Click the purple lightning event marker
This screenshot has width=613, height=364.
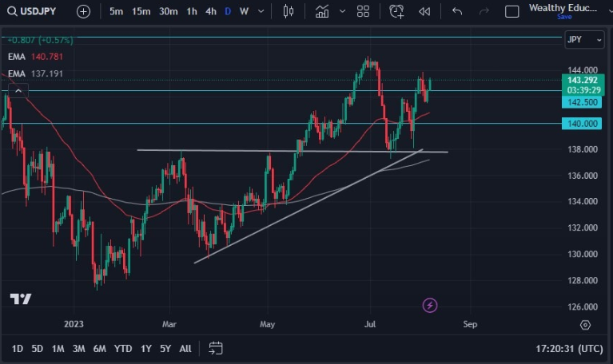pyautogui.click(x=430, y=305)
